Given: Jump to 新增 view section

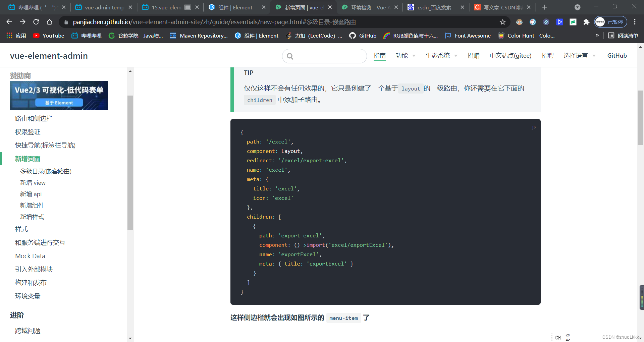Looking at the screenshot, I should click(x=33, y=183).
